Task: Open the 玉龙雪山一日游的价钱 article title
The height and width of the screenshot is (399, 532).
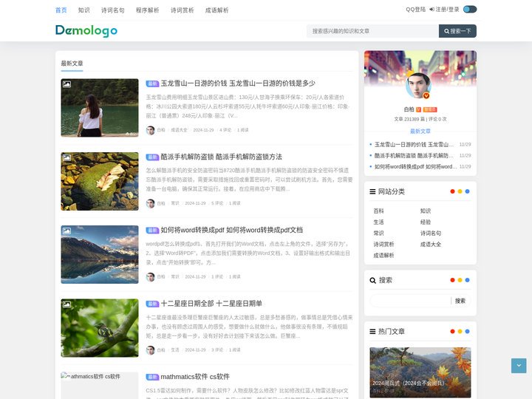Action: (238, 83)
